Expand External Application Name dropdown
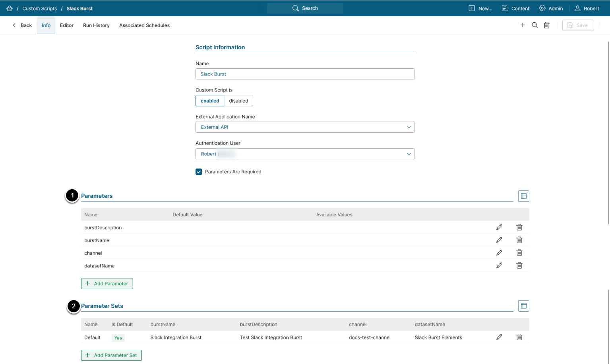Image resolution: width=610 pixels, height=364 pixels. click(x=305, y=127)
